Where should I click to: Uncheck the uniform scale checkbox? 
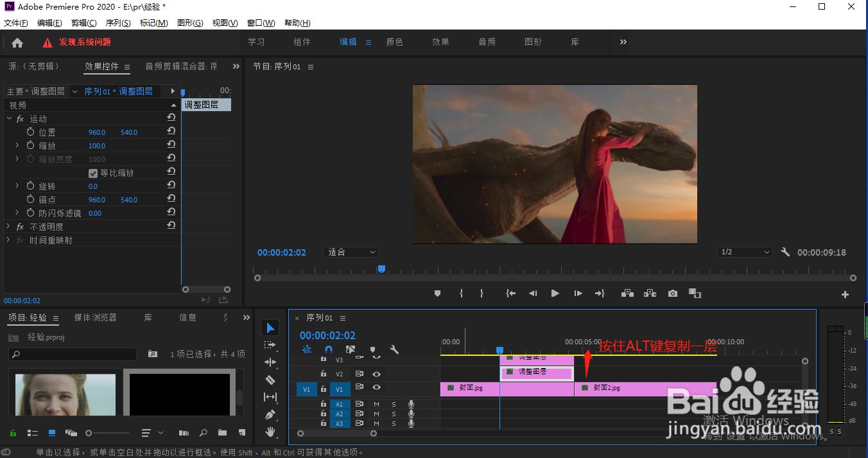tap(93, 173)
